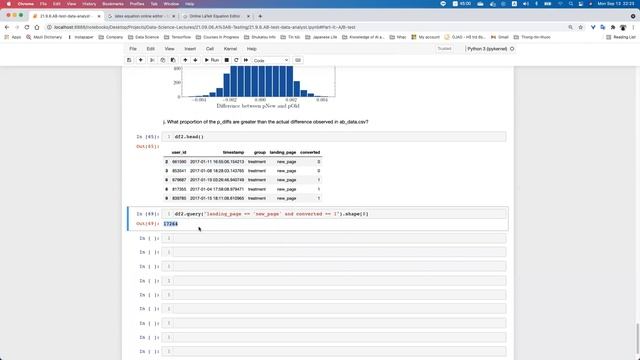Switch to the Online LaTeX Equation Editor tab
The height and width of the screenshot is (360, 640).
[x=215, y=16]
